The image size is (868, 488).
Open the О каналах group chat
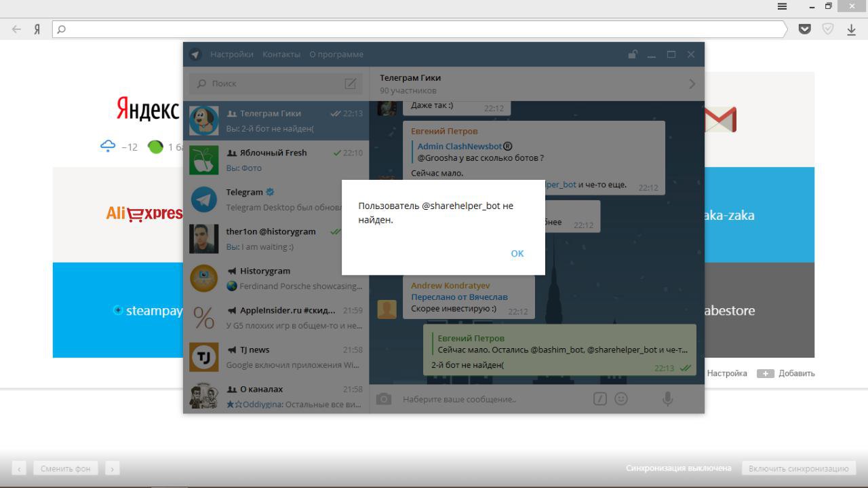click(276, 395)
